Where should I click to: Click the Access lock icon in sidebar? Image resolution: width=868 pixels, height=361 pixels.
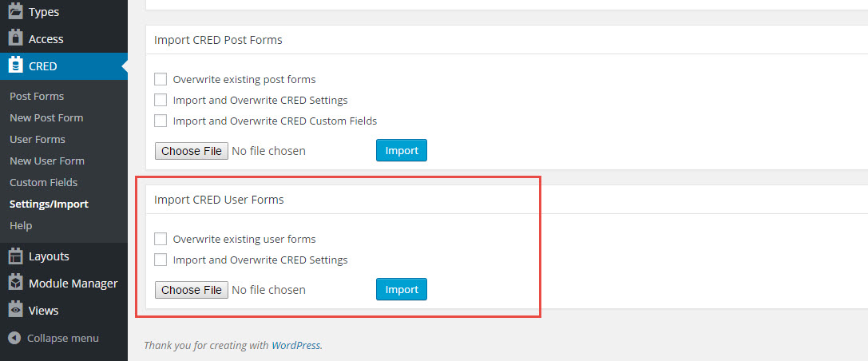pyautogui.click(x=15, y=38)
